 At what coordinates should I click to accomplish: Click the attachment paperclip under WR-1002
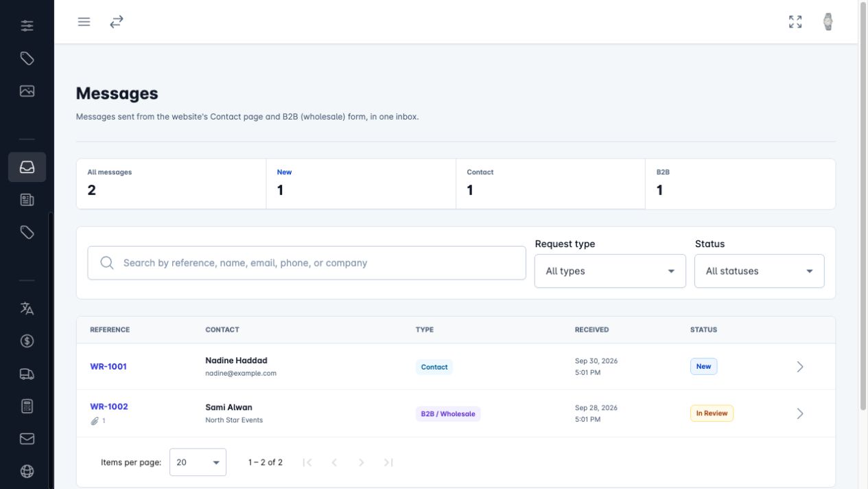point(95,421)
